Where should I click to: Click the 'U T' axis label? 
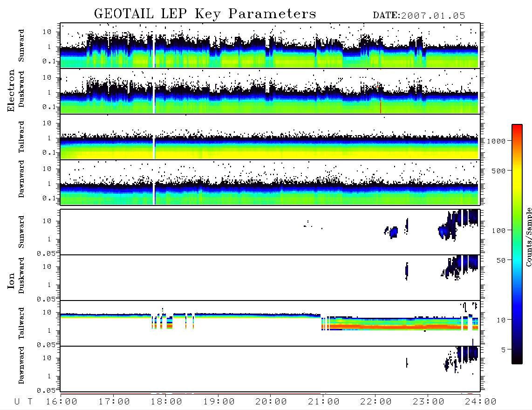pyautogui.click(x=23, y=402)
